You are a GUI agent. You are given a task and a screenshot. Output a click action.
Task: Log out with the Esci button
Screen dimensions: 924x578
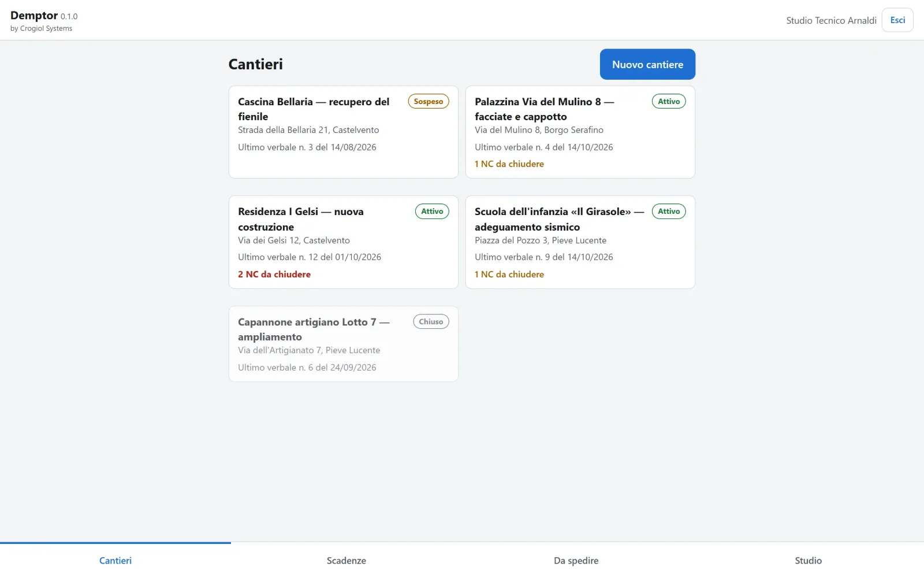(x=897, y=20)
